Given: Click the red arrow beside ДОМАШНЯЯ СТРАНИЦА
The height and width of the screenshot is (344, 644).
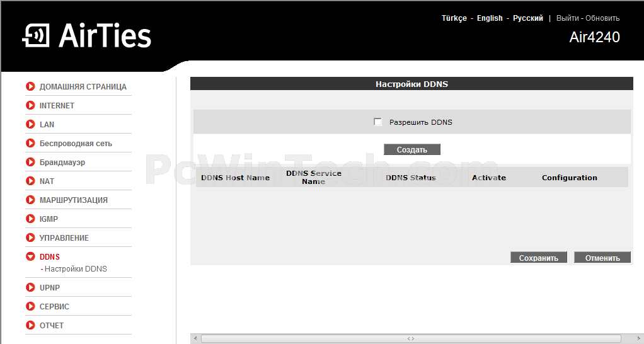Looking at the screenshot, I should tap(30, 86).
